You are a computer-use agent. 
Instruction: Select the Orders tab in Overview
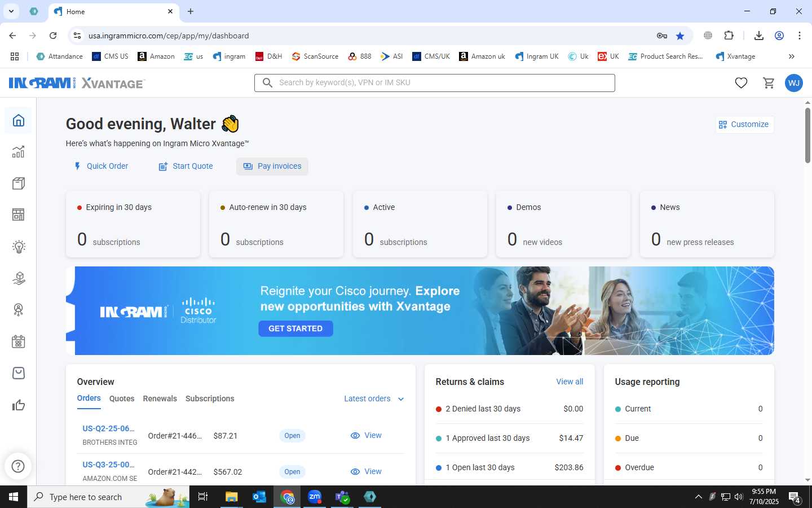point(89,398)
